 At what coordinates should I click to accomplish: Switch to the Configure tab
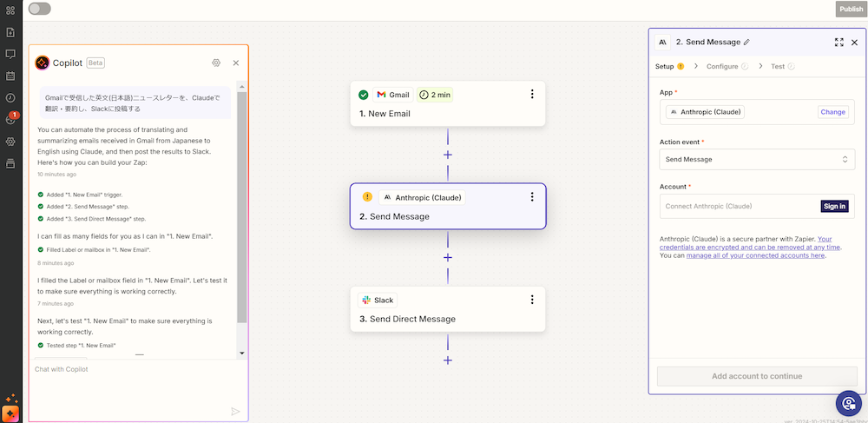[727, 66]
